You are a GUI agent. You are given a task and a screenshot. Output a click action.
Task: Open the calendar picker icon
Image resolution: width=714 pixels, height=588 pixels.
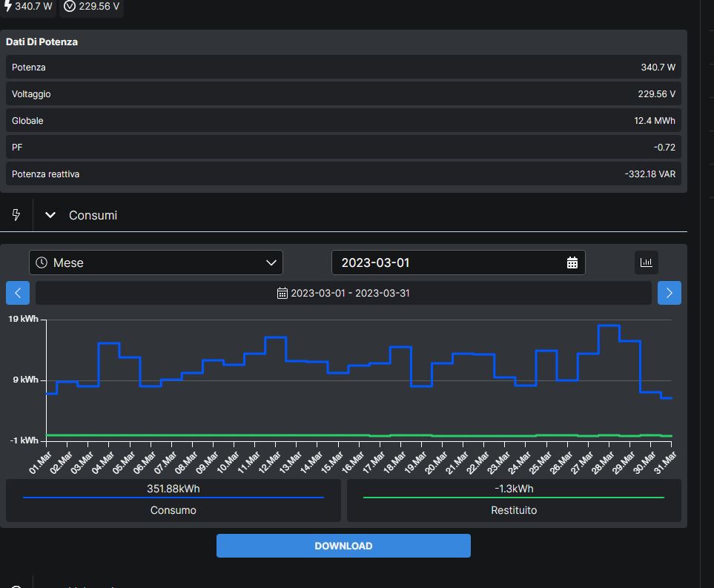coord(572,262)
